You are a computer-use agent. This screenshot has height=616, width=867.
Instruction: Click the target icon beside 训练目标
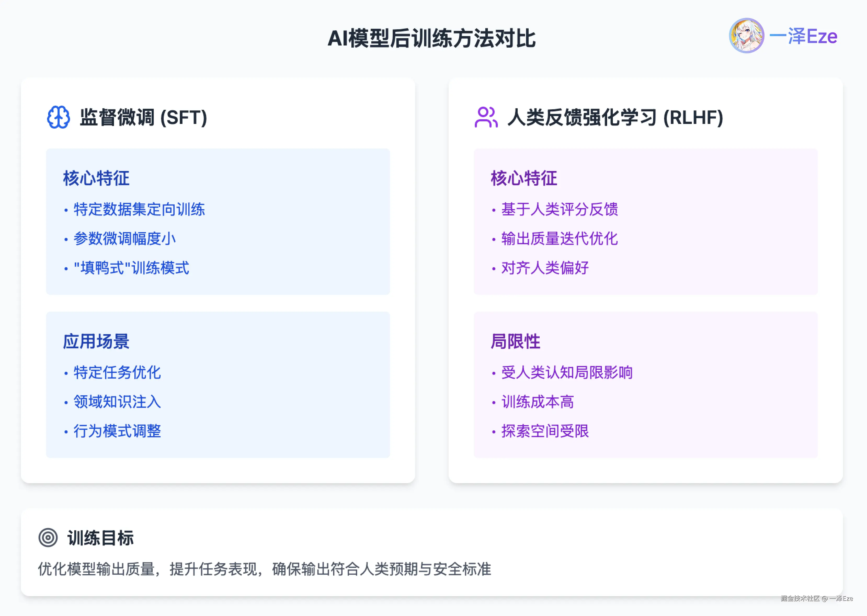click(x=48, y=538)
